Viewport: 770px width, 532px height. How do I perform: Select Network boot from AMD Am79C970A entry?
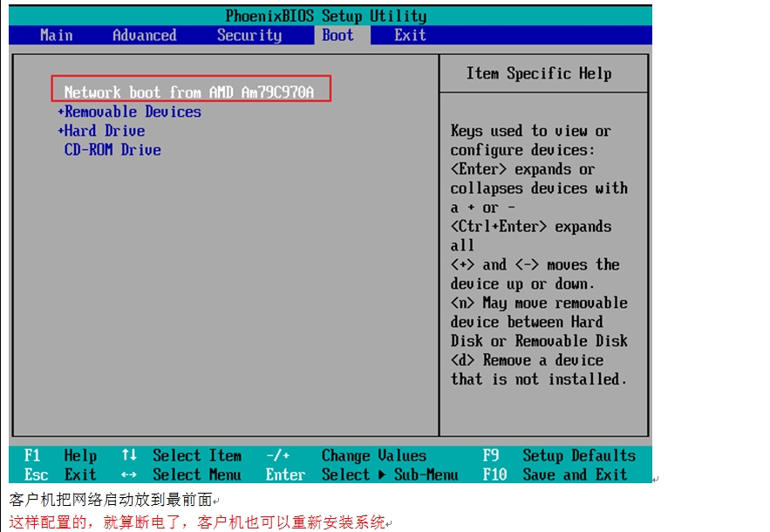pos(189,92)
